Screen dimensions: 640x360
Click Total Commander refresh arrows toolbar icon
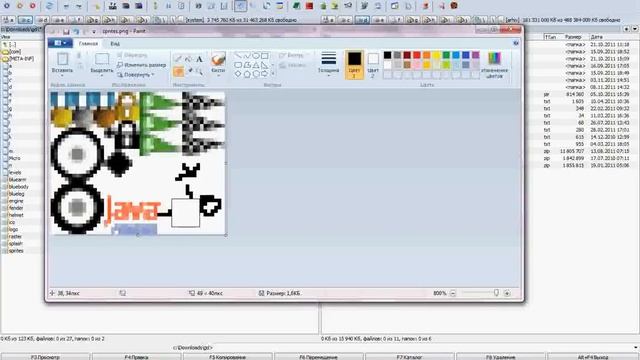click(x=49, y=6)
